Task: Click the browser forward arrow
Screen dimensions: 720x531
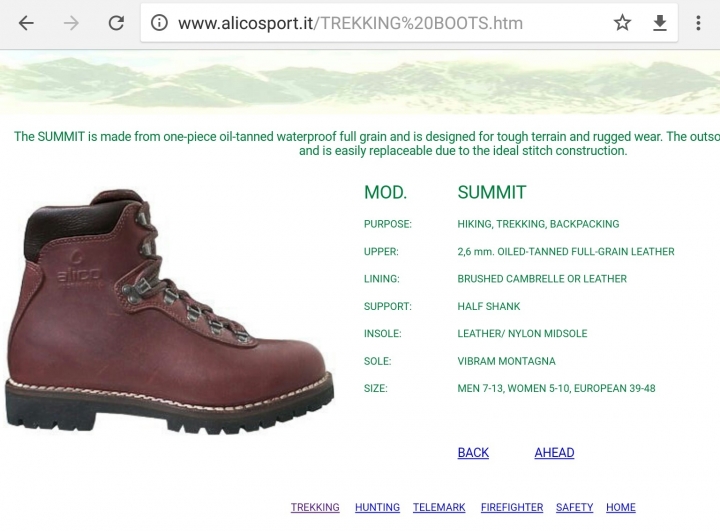Action: (x=71, y=23)
